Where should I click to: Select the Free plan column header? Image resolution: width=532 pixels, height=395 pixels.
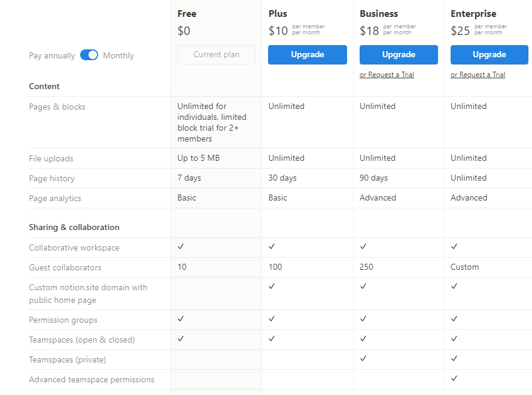pos(187,13)
